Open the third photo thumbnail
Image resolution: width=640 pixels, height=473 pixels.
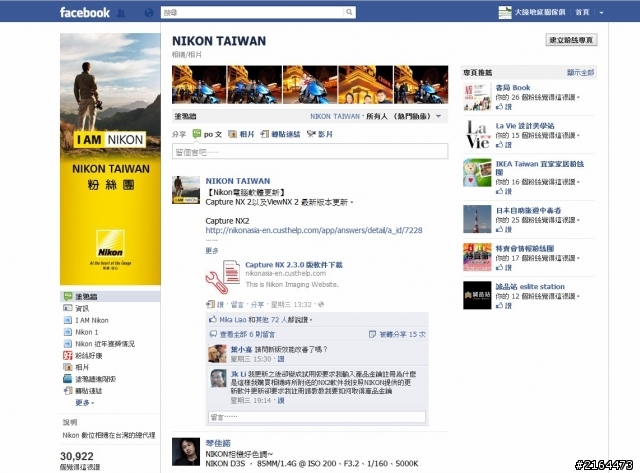click(x=310, y=84)
